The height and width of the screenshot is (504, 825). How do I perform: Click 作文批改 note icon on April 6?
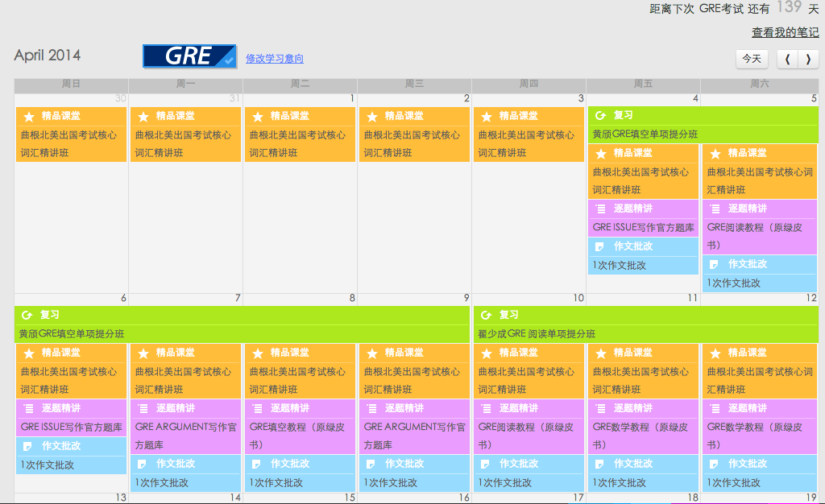(27, 446)
